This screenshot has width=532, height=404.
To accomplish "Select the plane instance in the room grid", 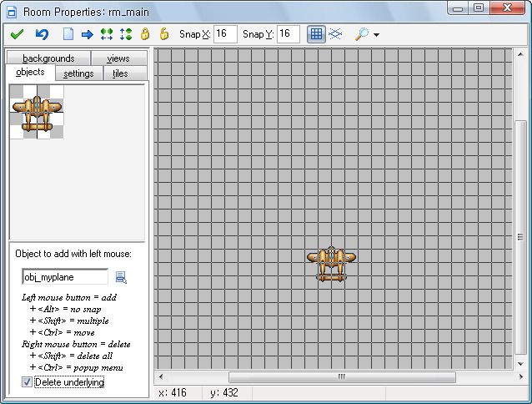I will [x=332, y=264].
